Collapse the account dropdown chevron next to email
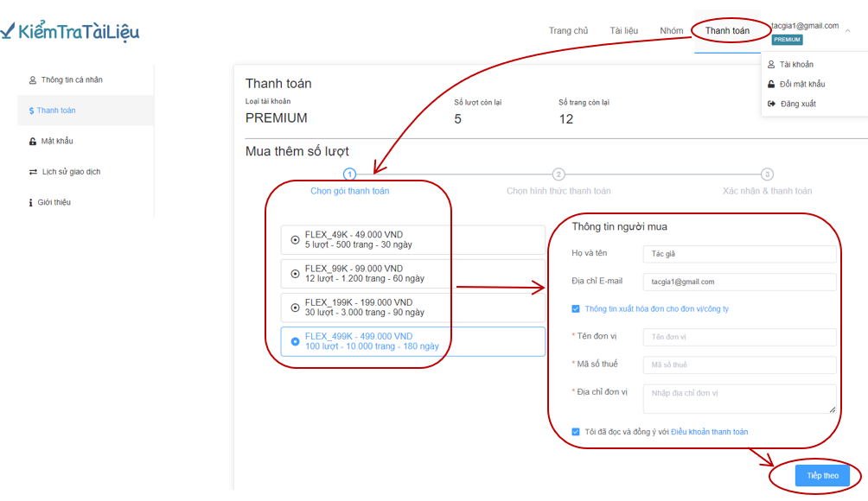 point(847,31)
